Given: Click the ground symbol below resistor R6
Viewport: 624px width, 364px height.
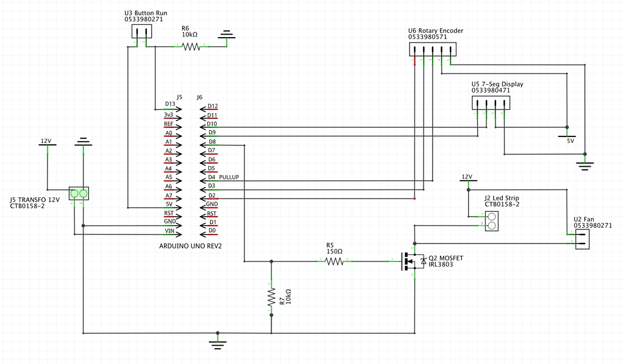Looking at the screenshot, I should tap(227, 35).
